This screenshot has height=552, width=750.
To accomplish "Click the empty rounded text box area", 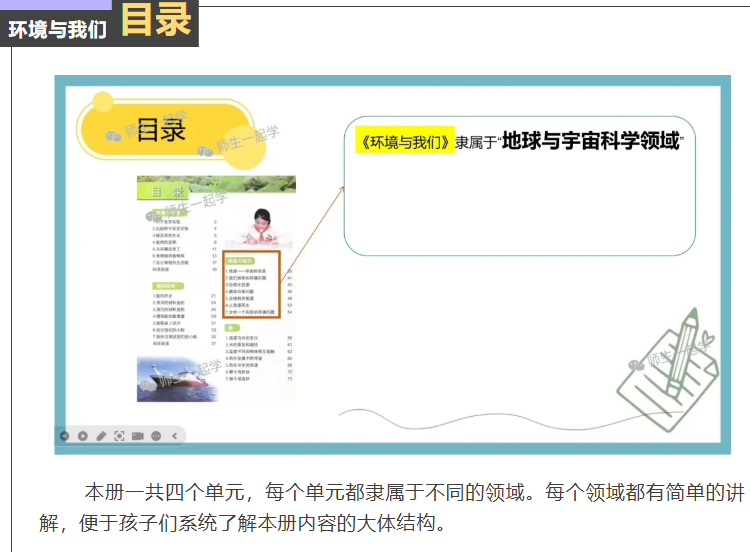I will point(519,210).
